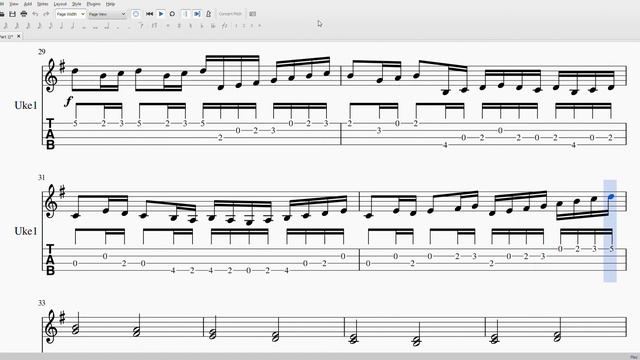640x360 pixels.
Task: Switch to voice 1
Action: pos(236,26)
